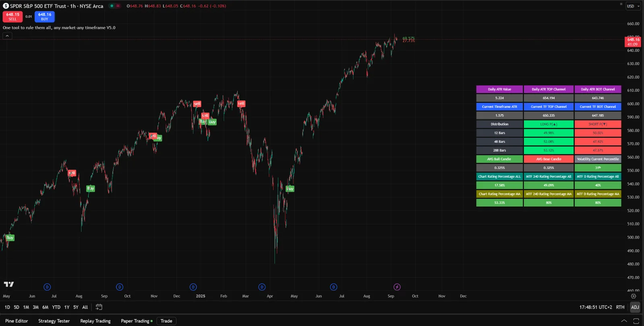
Task: Open the dividend marker at March 2025
Action: 262,287
